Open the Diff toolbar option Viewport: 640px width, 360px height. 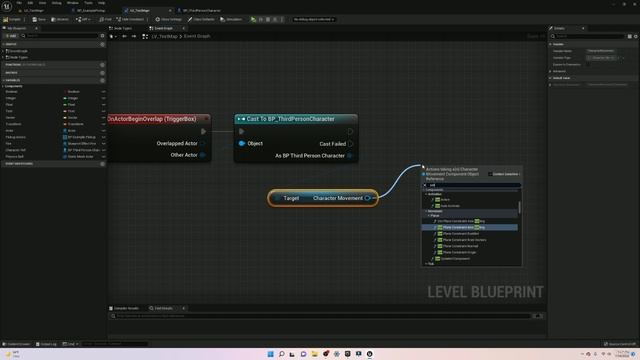(83, 19)
